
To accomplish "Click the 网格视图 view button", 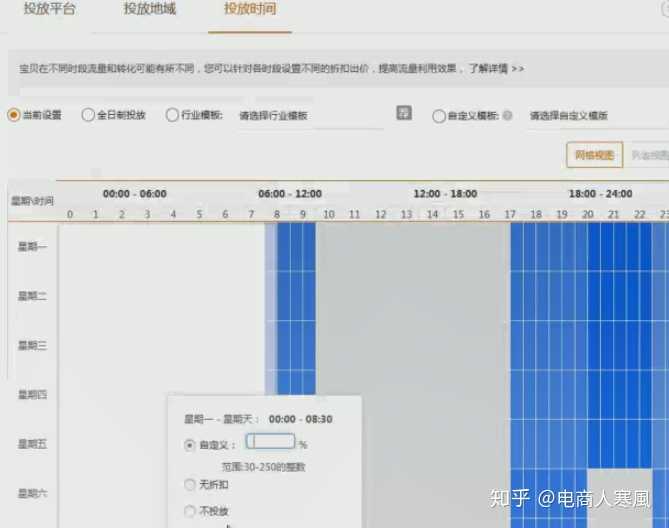I will (x=595, y=155).
